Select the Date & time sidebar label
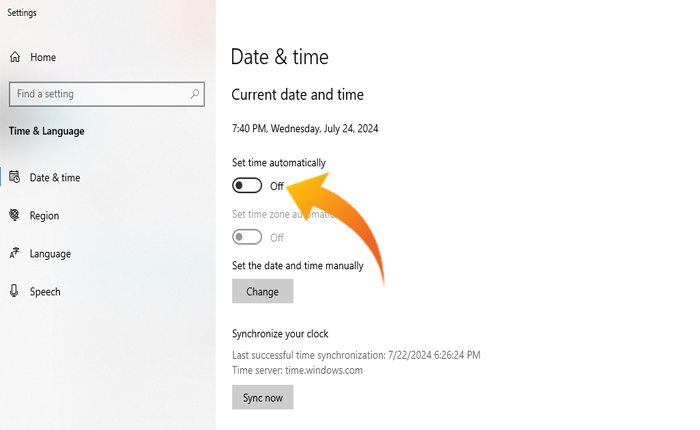 point(55,178)
